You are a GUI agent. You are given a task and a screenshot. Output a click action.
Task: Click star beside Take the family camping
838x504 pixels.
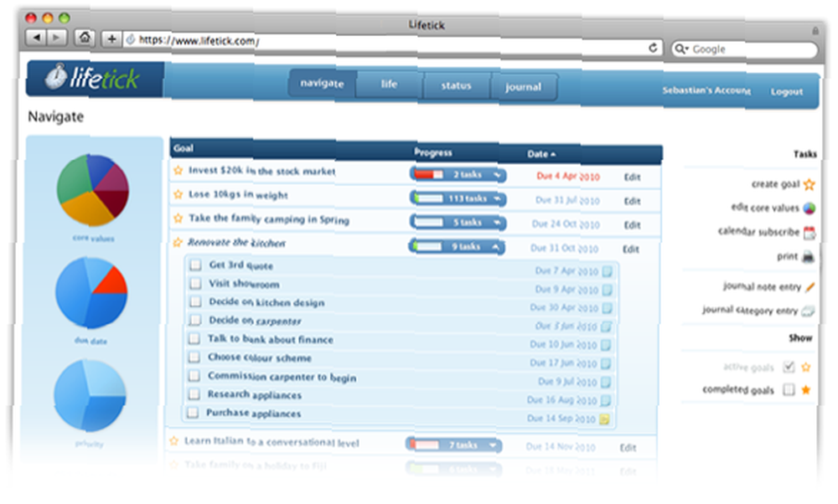(x=178, y=218)
